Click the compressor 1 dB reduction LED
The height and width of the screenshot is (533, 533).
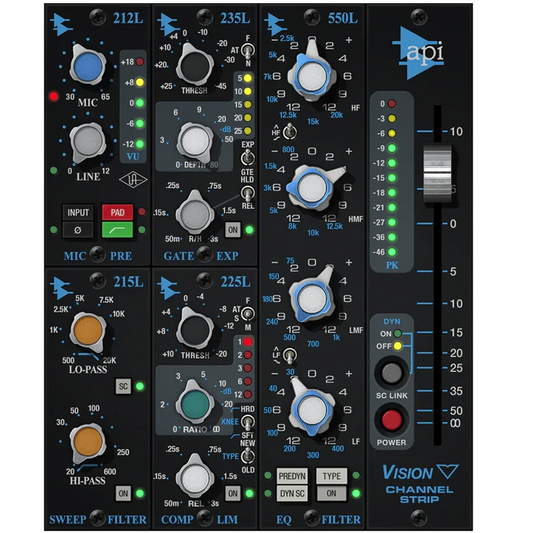click(247, 342)
